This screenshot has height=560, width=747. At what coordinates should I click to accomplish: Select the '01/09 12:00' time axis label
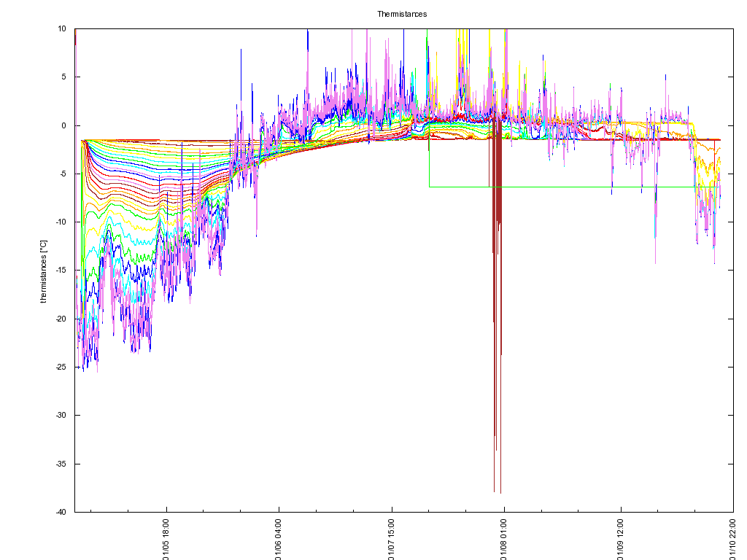[621, 539]
